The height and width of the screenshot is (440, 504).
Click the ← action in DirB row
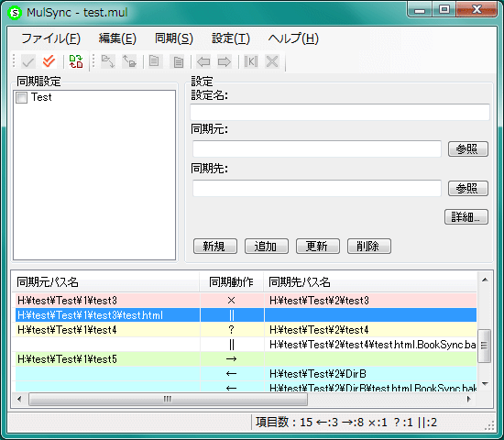[232, 374]
